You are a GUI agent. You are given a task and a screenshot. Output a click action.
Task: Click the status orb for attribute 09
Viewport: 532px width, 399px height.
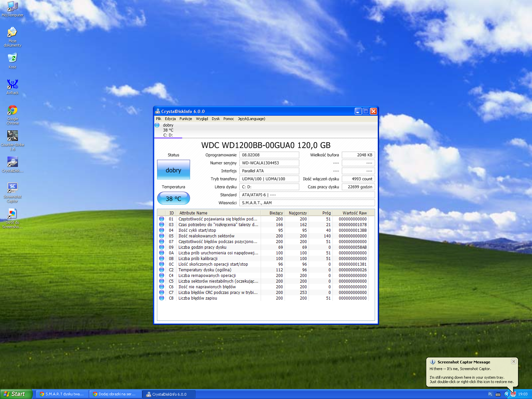[x=162, y=247]
